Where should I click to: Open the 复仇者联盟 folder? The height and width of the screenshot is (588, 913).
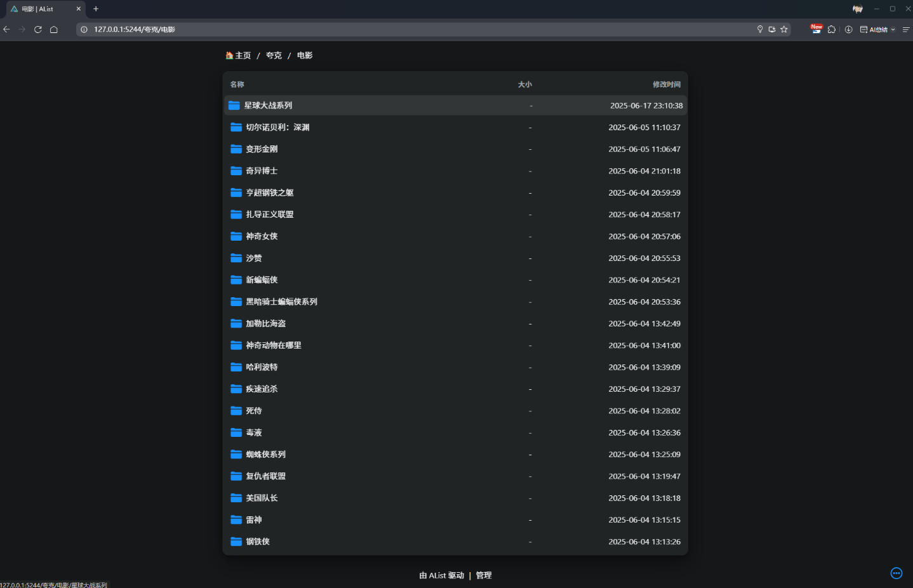pos(455,476)
